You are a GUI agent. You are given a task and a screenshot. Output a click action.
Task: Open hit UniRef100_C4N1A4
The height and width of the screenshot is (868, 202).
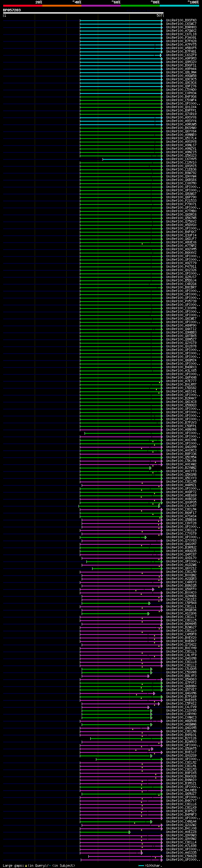point(181,822)
